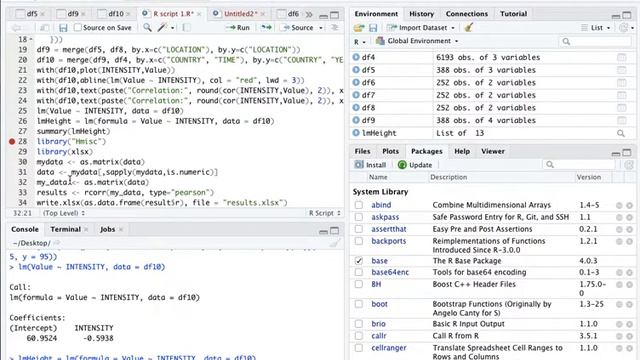Open the Global Environment dropdown
The image size is (640, 360).
[417, 41]
